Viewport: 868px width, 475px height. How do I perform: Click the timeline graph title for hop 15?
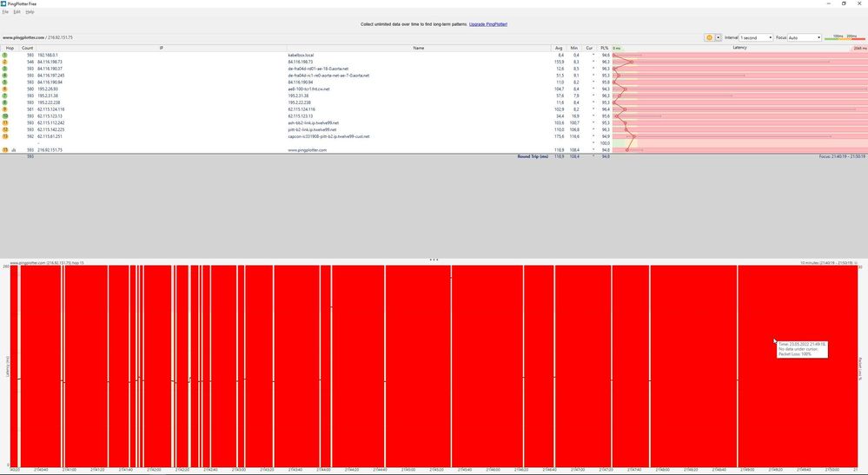click(x=47, y=262)
